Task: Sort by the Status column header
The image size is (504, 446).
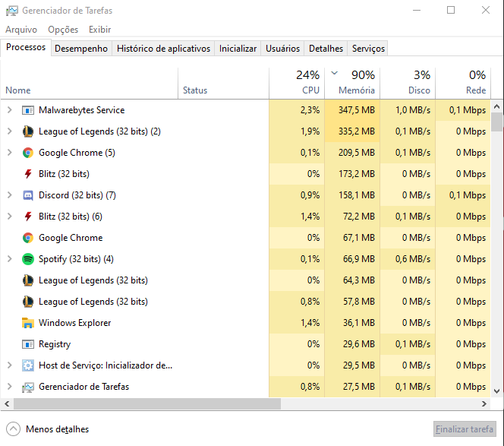Action: click(x=223, y=84)
